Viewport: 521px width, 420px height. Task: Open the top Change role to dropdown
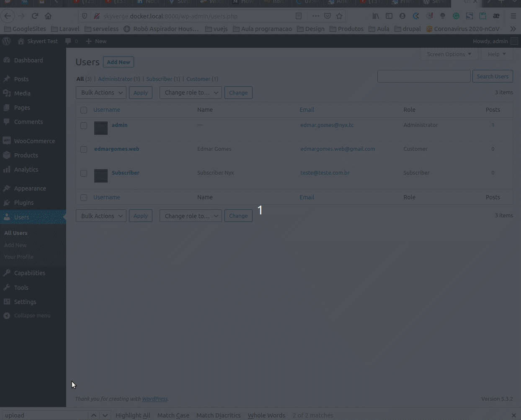point(191,93)
